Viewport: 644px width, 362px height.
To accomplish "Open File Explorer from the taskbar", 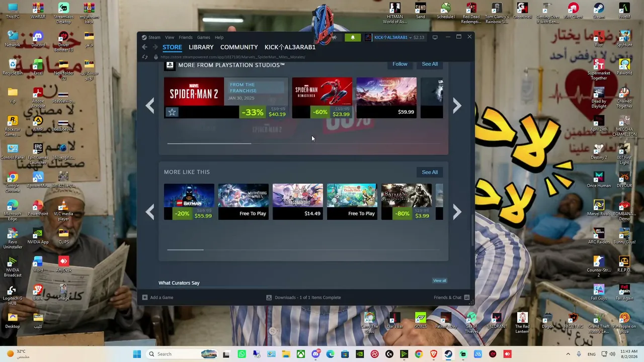I will point(286,354).
